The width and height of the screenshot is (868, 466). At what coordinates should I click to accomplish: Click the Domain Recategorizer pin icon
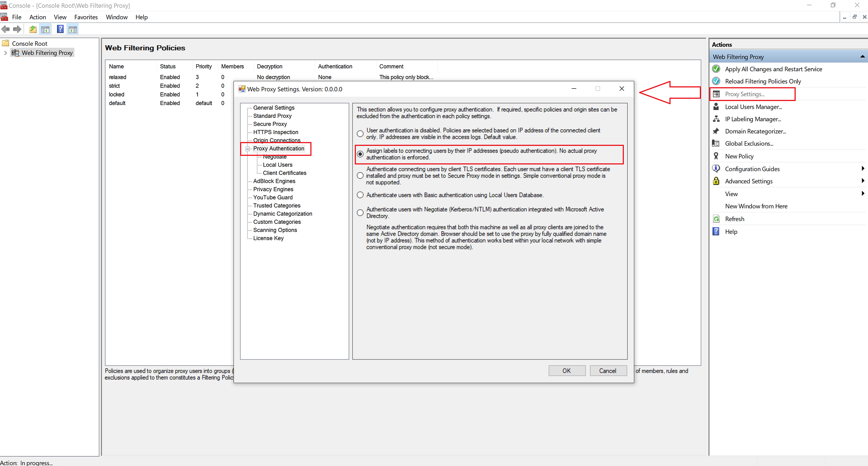click(x=716, y=131)
